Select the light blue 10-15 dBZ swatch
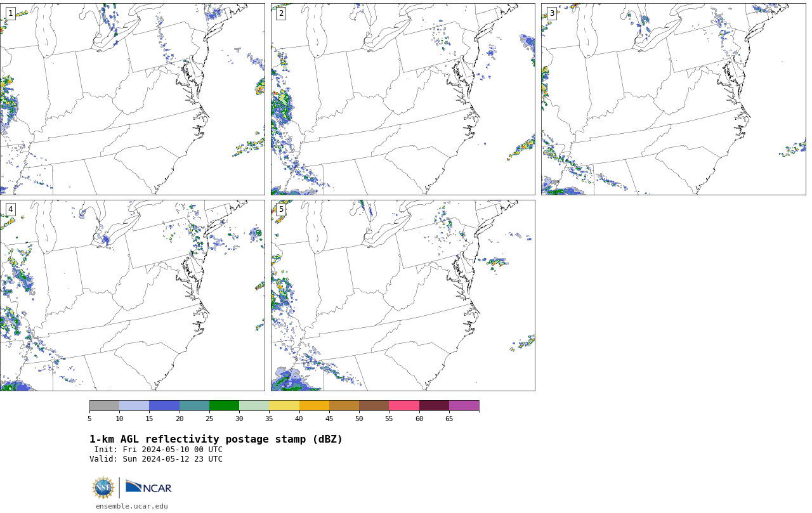Screen dimensions: 812x513 pos(134,406)
